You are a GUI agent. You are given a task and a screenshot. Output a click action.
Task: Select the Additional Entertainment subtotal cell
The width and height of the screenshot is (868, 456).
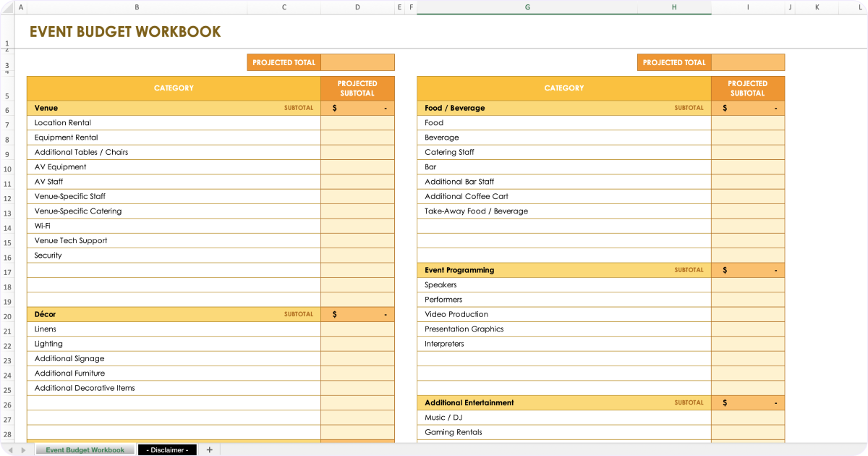[x=747, y=402]
